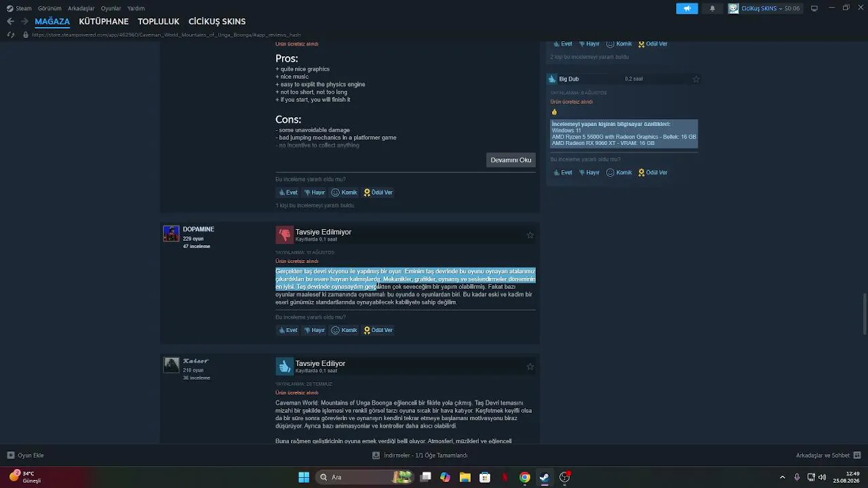Open File Explorer from the taskbar
This screenshot has height=488, width=868.
(465, 477)
